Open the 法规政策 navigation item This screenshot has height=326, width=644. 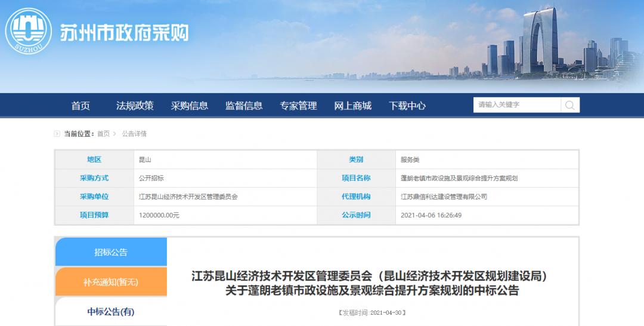[x=135, y=106]
